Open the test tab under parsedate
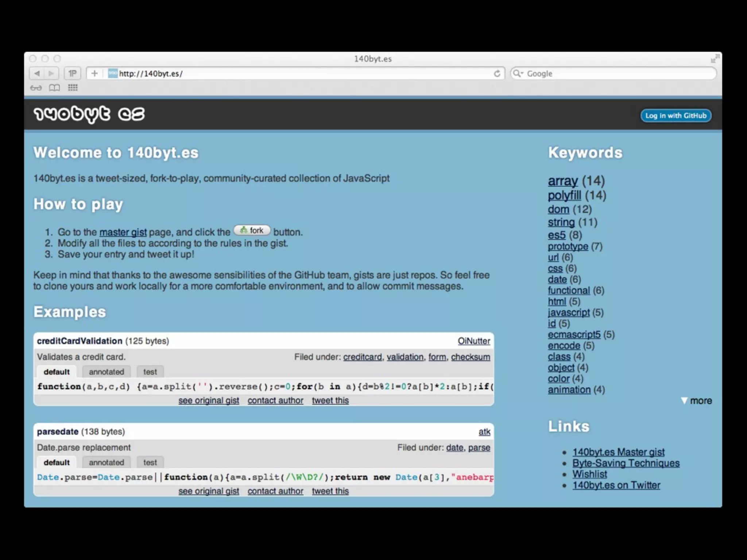Viewport: 747px width, 560px height. pyautogui.click(x=150, y=463)
